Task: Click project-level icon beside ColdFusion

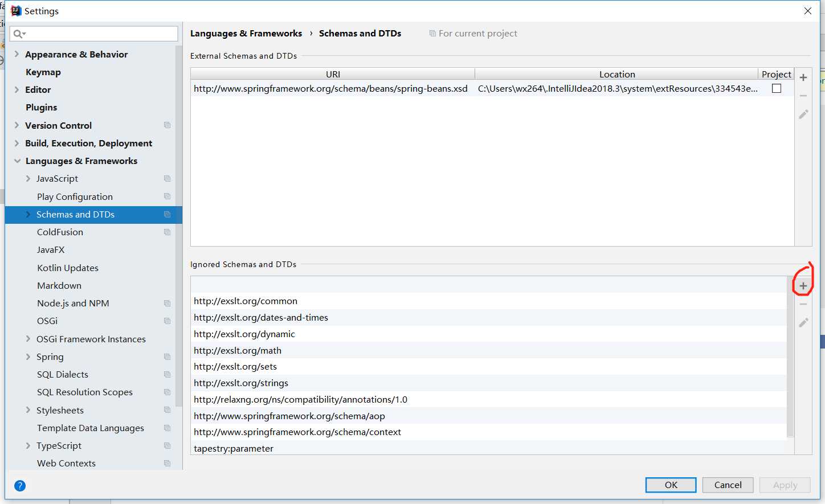Action: pyautogui.click(x=167, y=232)
